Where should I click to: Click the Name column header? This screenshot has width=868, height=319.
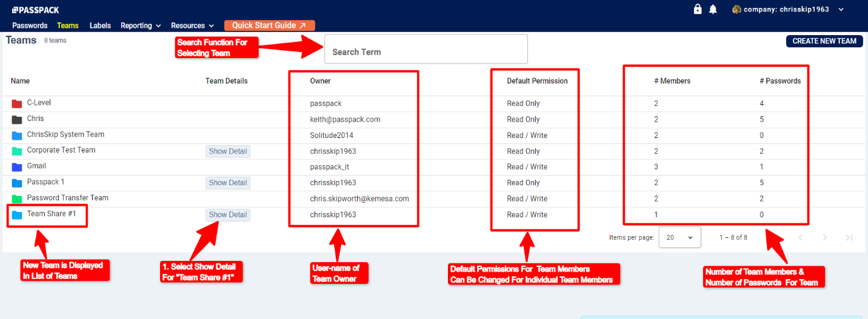(x=20, y=81)
